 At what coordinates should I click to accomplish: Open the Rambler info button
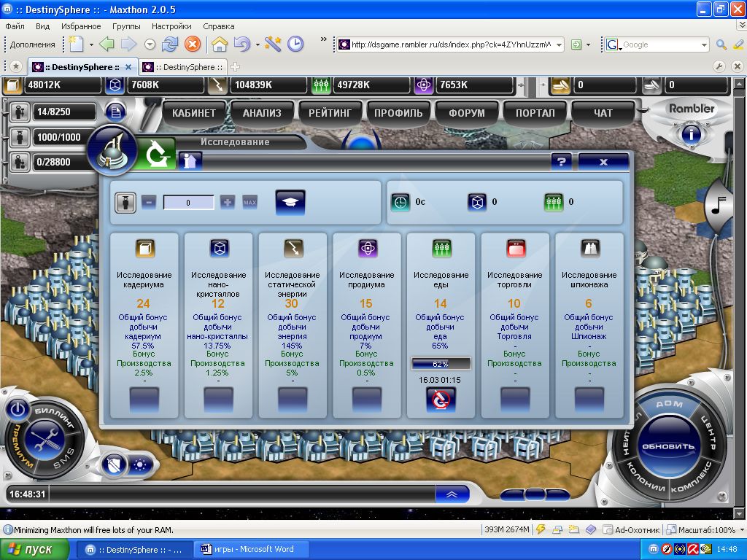pos(691,133)
